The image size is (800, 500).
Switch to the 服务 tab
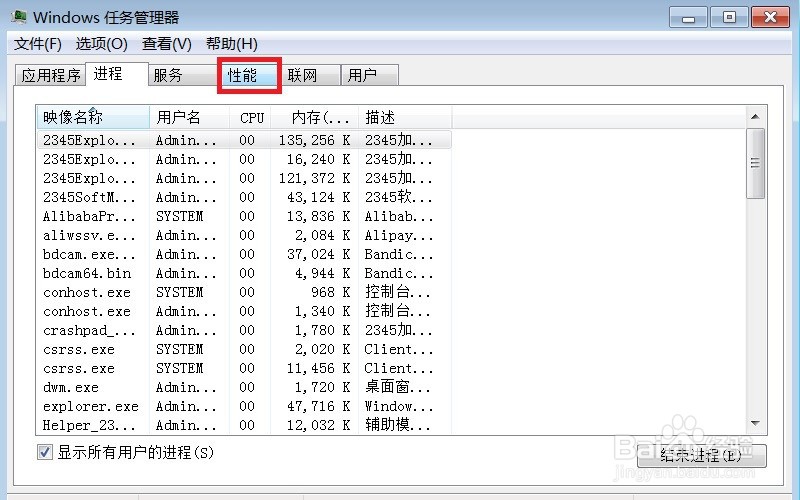click(x=183, y=76)
